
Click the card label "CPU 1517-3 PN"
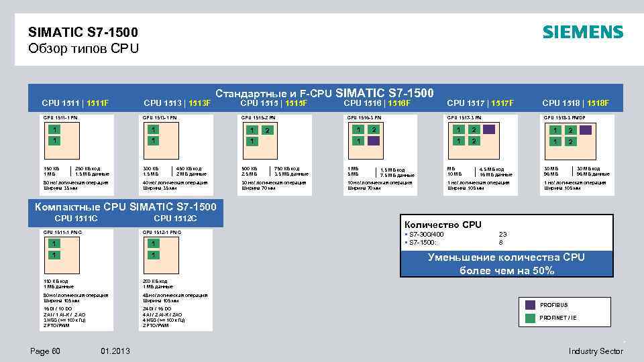(464, 118)
